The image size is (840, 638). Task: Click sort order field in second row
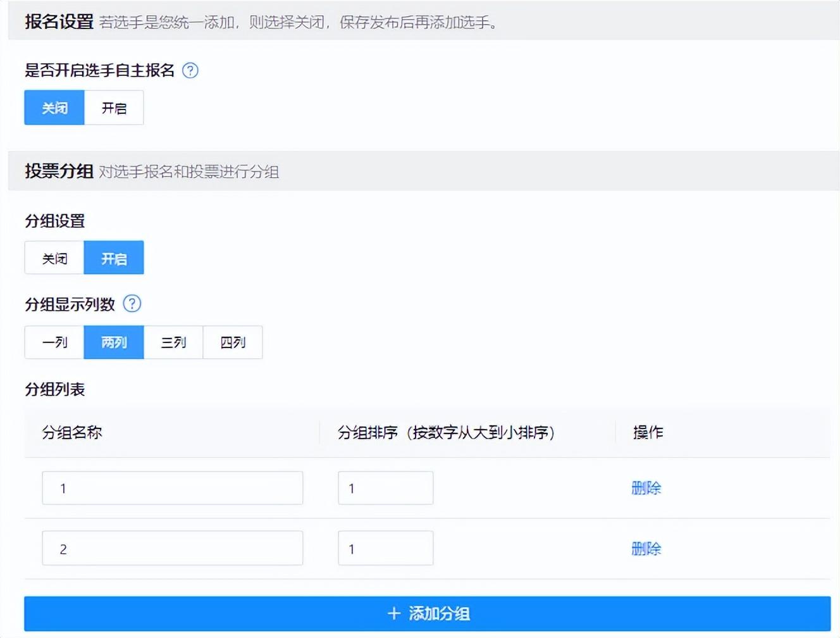pos(385,548)
